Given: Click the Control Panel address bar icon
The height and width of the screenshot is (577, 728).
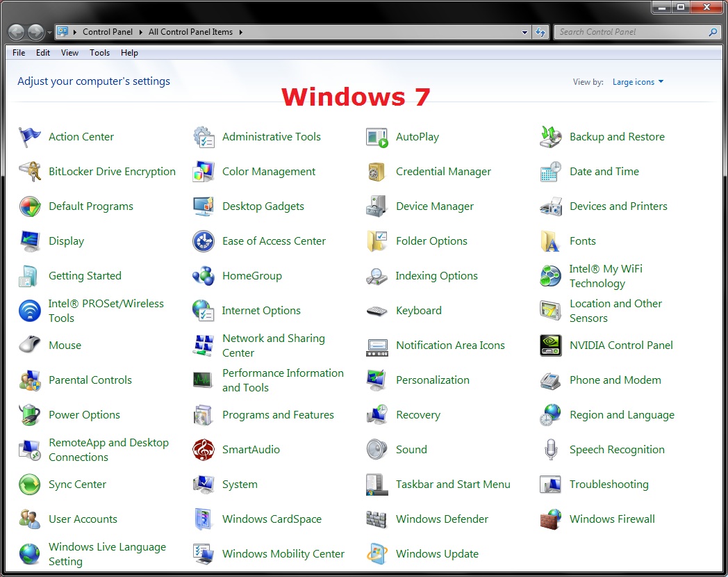Looking at the screenshot, I should [x=63, y=31].
